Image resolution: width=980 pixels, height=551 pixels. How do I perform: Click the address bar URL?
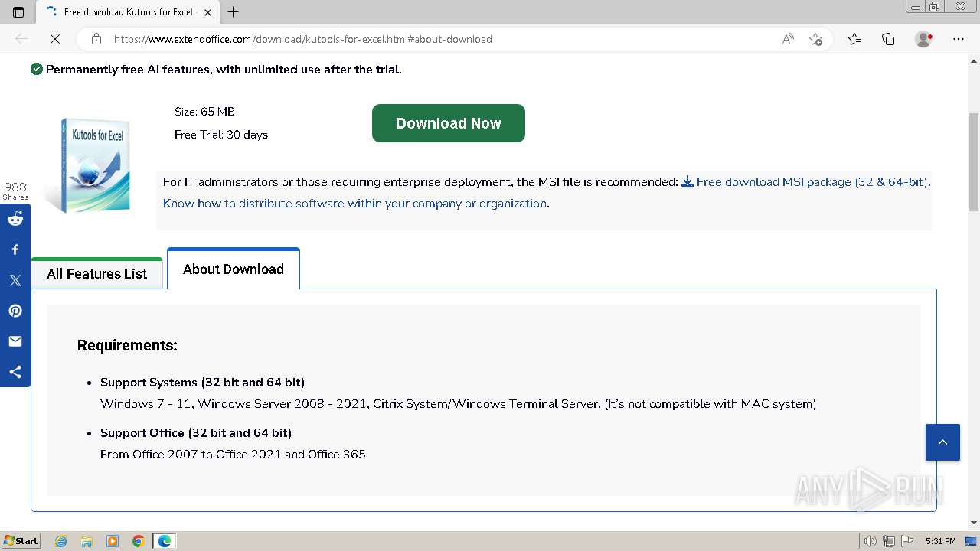click(x=302, y=39)
